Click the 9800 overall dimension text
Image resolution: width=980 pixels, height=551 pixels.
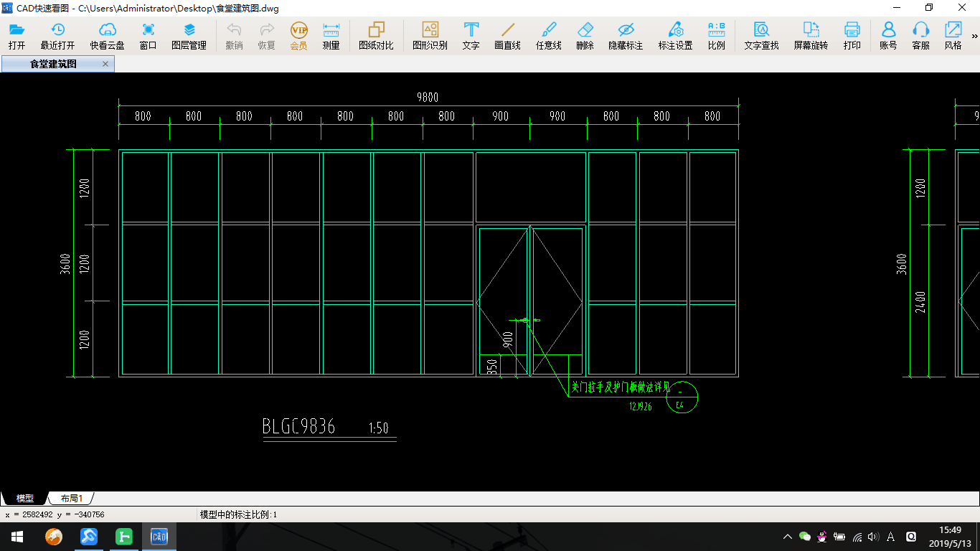[428, 97]
